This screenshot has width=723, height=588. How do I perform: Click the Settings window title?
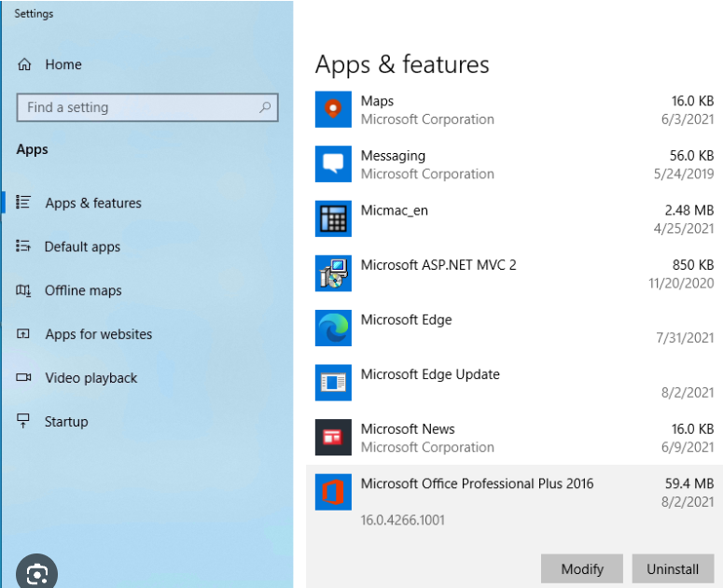(34, 14)
